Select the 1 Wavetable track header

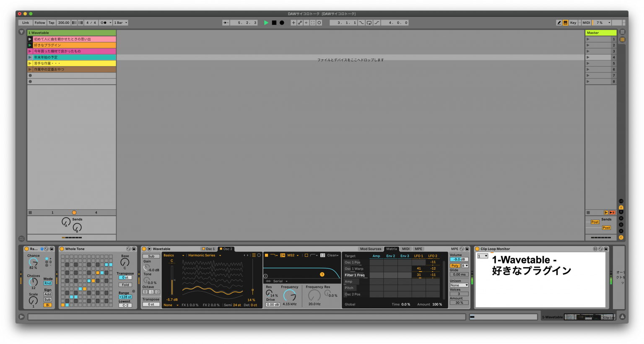[72, 33]
